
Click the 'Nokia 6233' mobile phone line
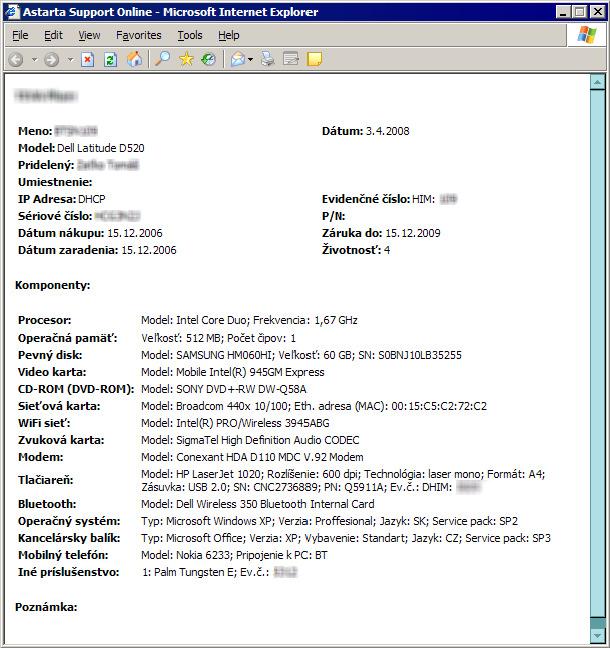pos(234,555)
